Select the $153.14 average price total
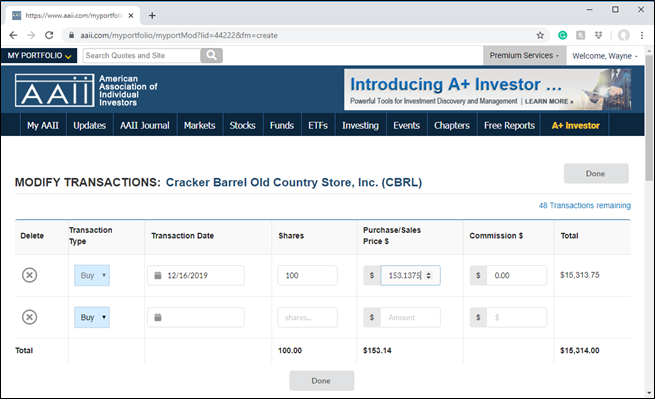 click(377, 351)
